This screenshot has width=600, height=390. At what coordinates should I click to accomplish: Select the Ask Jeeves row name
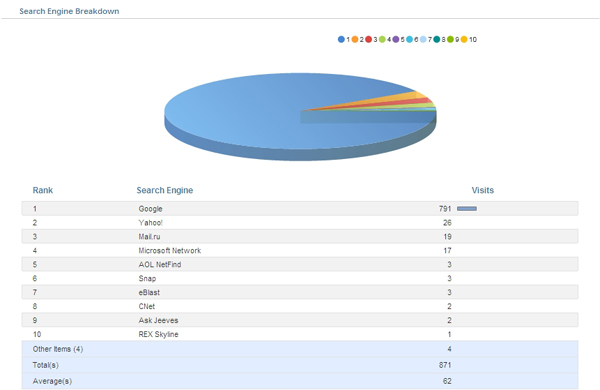[x=158, y=320]
